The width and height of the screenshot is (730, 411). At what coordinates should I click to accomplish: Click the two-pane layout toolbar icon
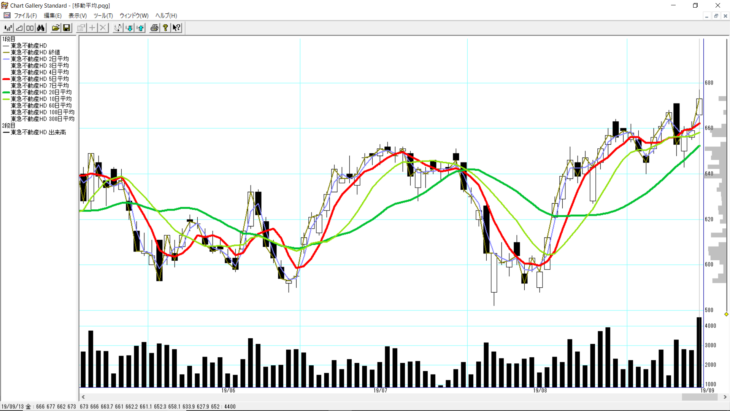(30, 27)
